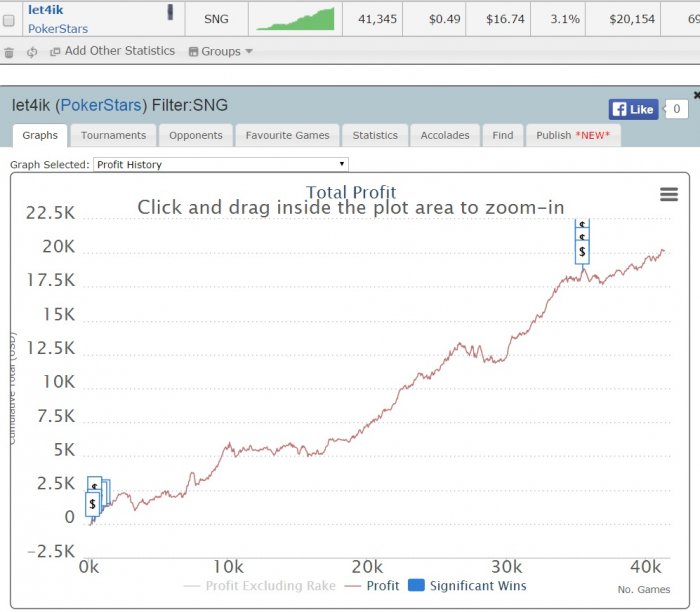Open the Opponents tab
The height and width of the screenshot is (612, 700).
[x=195, y=135]
